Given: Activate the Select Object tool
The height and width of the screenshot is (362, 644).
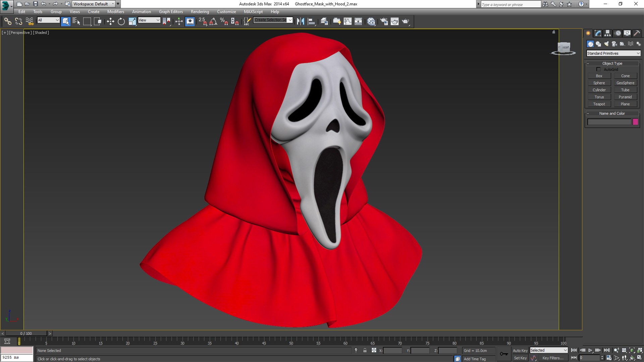Looking at the screenshot, I should [x=66, y=21].
